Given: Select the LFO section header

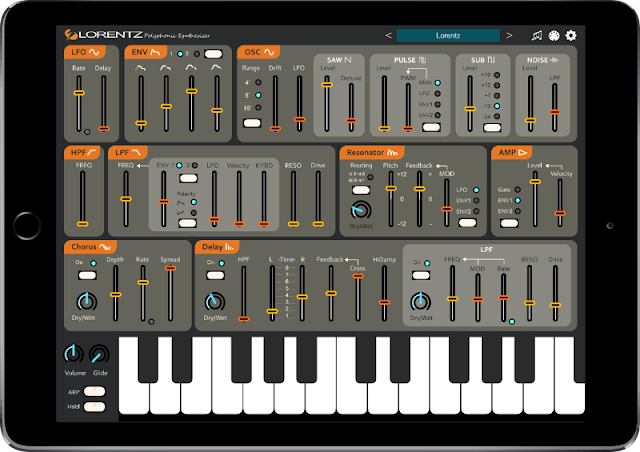Looking at the screenshot, I should [85, 52].
